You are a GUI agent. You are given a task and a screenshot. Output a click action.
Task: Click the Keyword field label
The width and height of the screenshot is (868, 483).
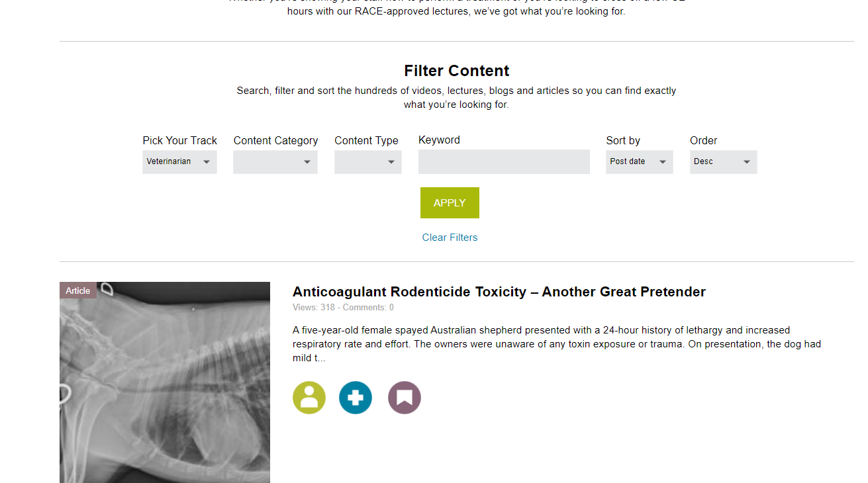pyautogui.click(x=439, y=140)
